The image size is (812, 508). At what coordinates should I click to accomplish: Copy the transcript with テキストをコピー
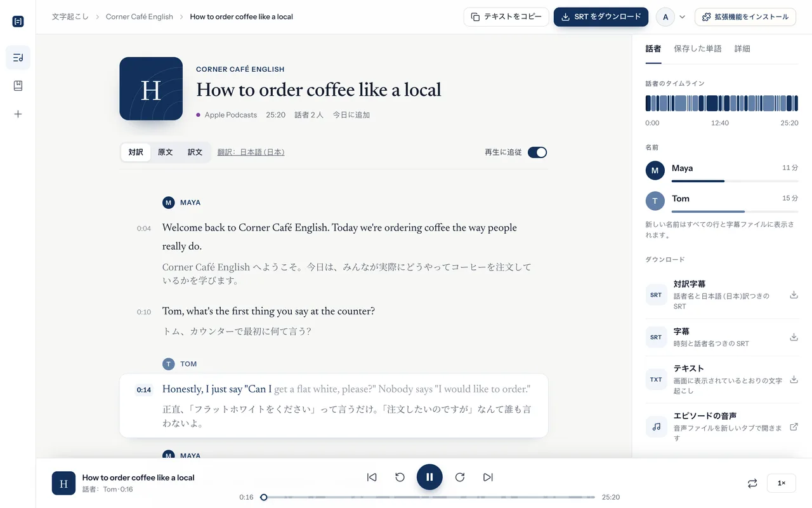click(x=506, y=17)
